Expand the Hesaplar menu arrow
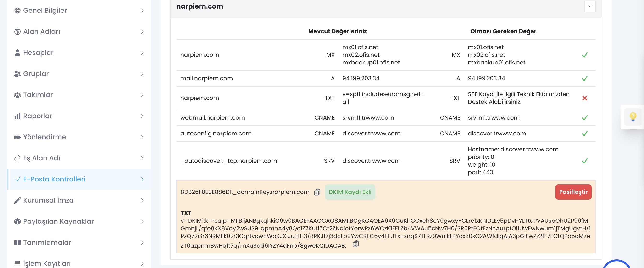The width and height of the screenshot is (644, 268). pyautogui.click(x=142, y=52)
